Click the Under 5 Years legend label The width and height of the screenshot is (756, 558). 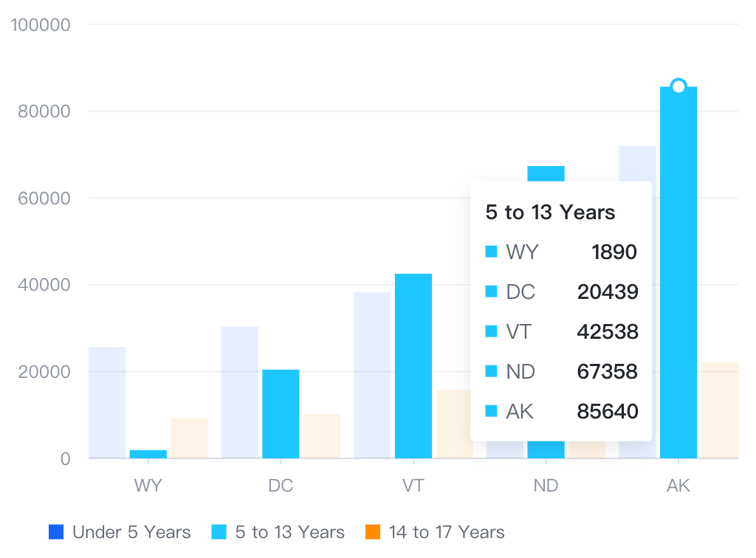click(131, 532)
